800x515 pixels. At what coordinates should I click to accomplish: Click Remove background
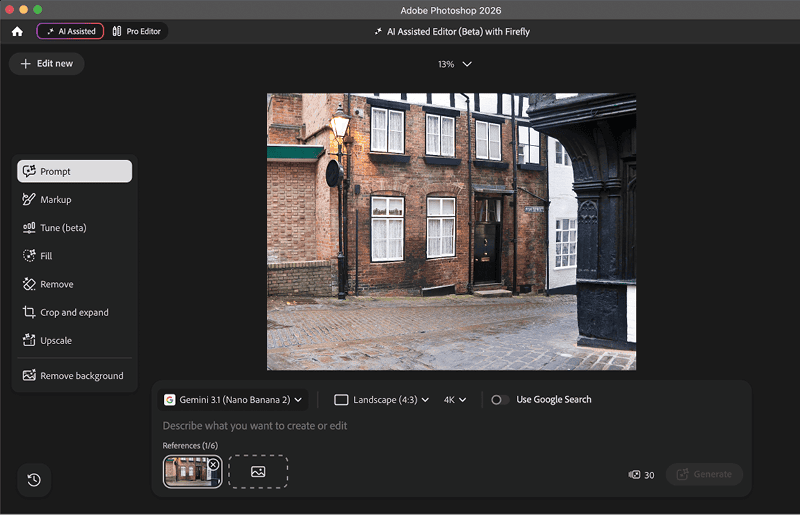click(74, 376)
